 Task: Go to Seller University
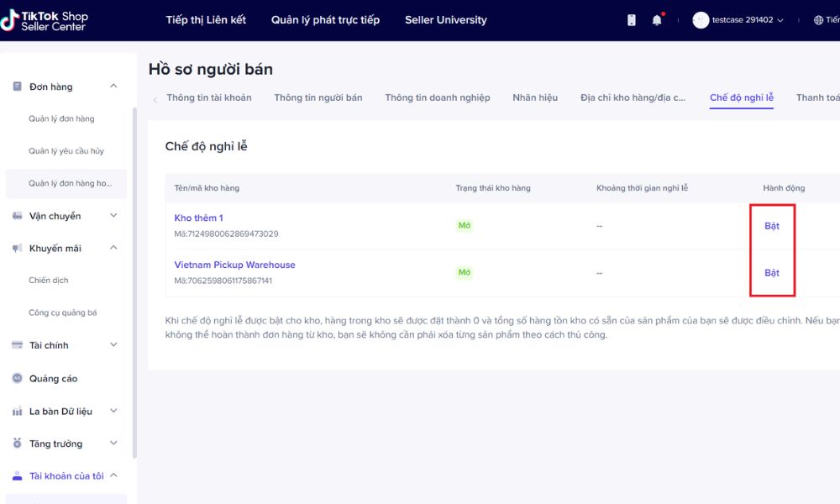click(x=446, y=20)
